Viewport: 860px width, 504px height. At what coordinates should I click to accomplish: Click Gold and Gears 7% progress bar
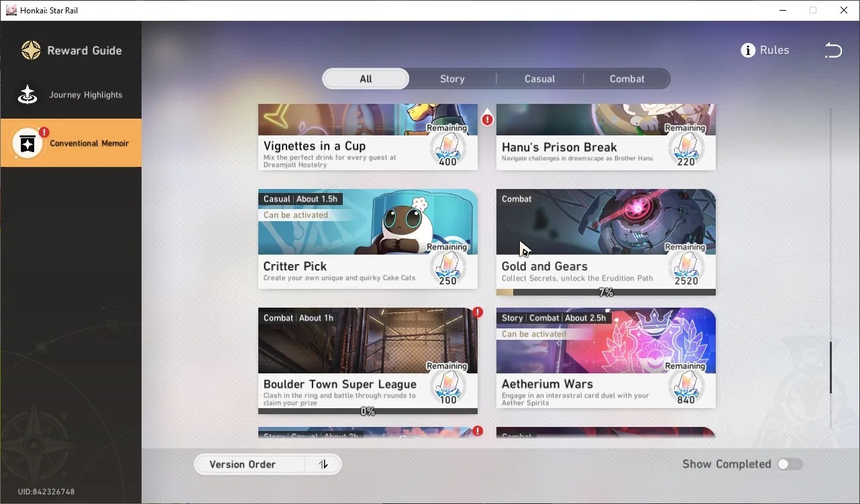606,292
